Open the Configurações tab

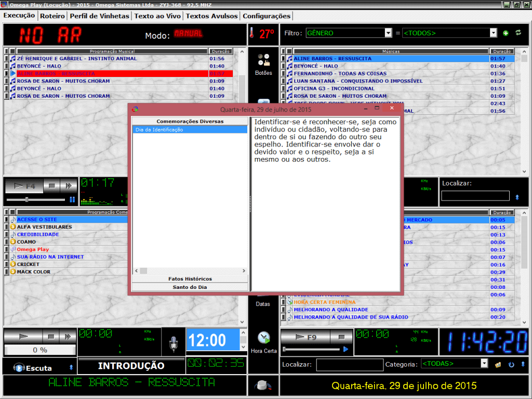tap(267, 16)
